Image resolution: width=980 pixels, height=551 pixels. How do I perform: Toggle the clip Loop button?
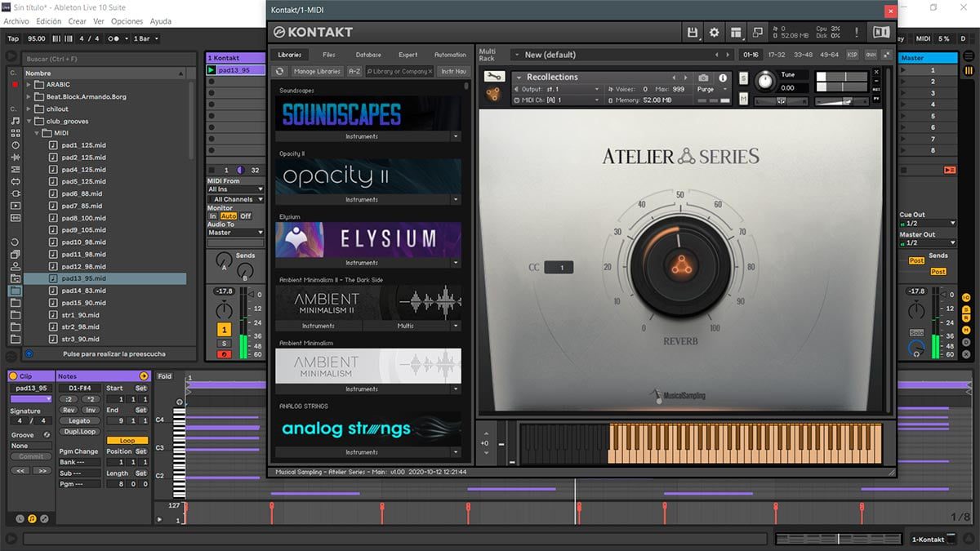coord(127,441)
